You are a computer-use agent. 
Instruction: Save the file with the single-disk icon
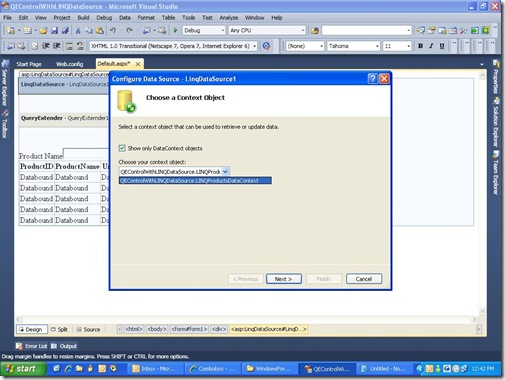pos(54,30)
